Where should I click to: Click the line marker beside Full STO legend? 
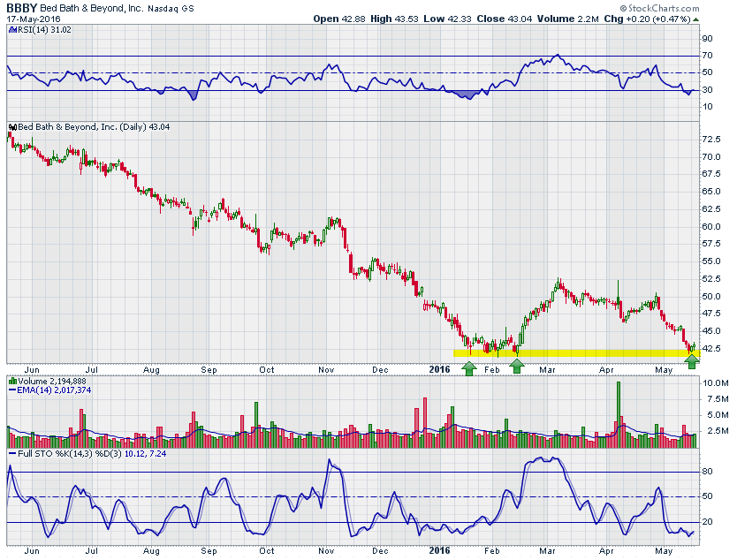click(12, 454)
